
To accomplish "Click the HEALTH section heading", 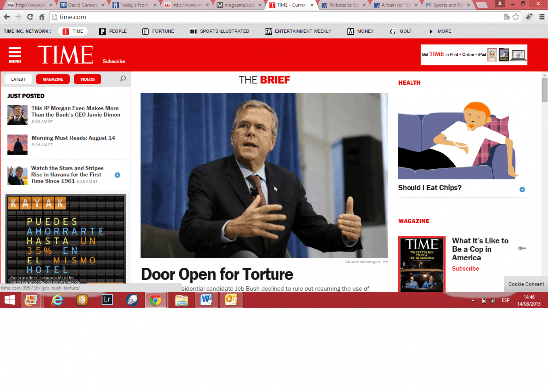I will coord(409,83).
